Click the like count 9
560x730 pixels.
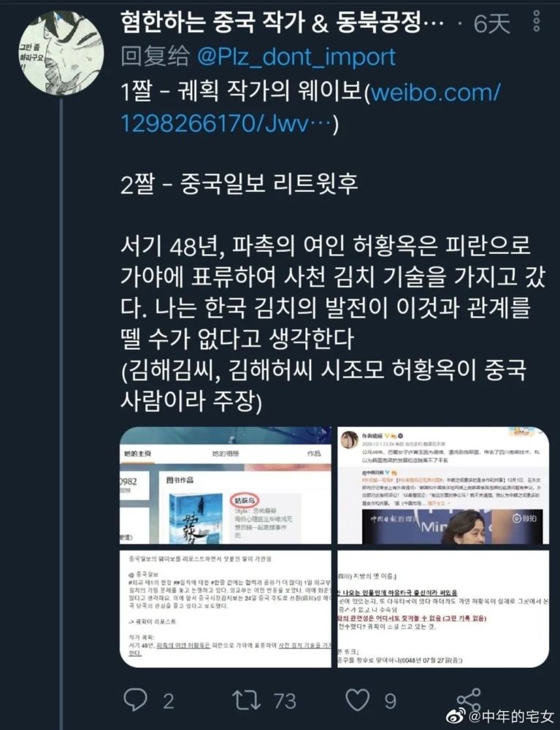point(390,701)
